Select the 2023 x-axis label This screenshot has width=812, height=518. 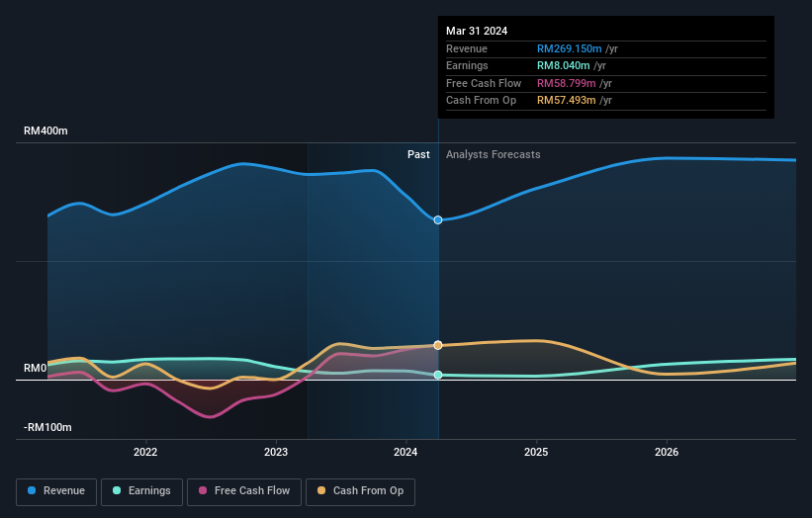click(x=276, y=452)
